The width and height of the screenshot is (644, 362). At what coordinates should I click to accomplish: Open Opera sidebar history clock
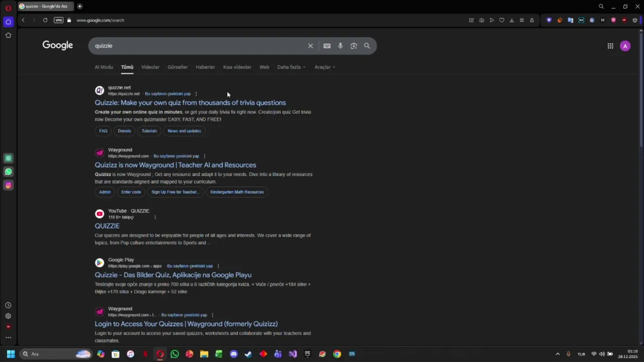coord(8,305)
